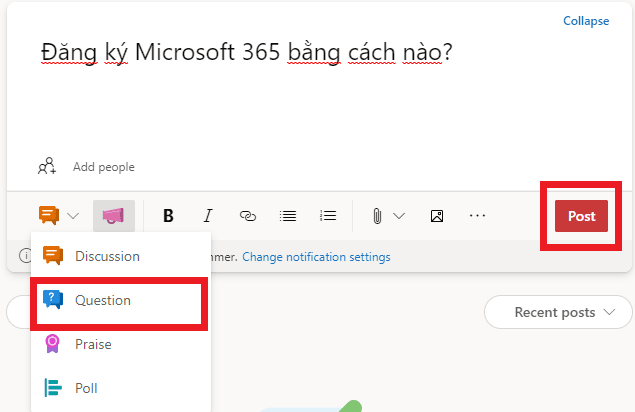Image resolution: width=635 pixels, height=412 pixels.
Task: Click the info icon beside the notification message
Action: pyautogui.click(x=25, y=256)
